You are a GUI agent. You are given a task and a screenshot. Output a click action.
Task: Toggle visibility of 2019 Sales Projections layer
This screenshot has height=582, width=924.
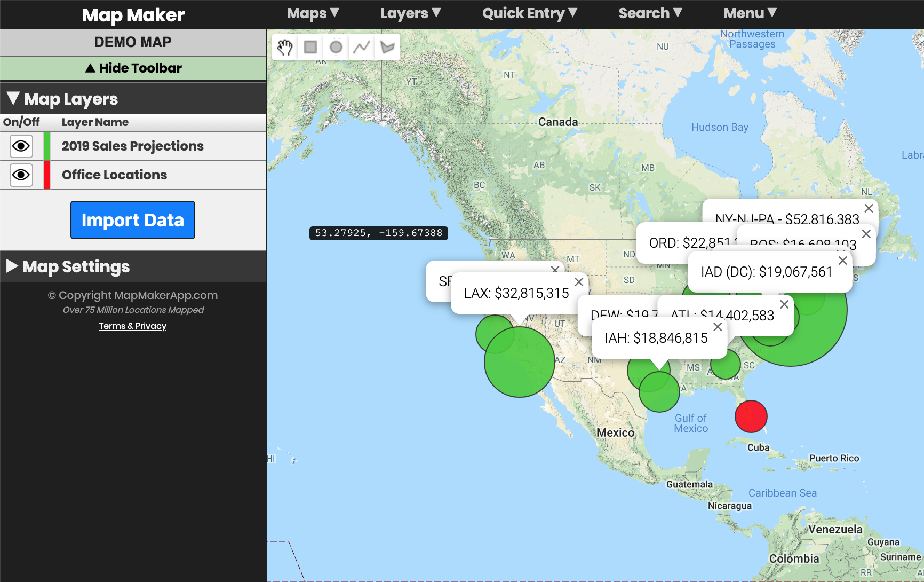pos(21,146)
